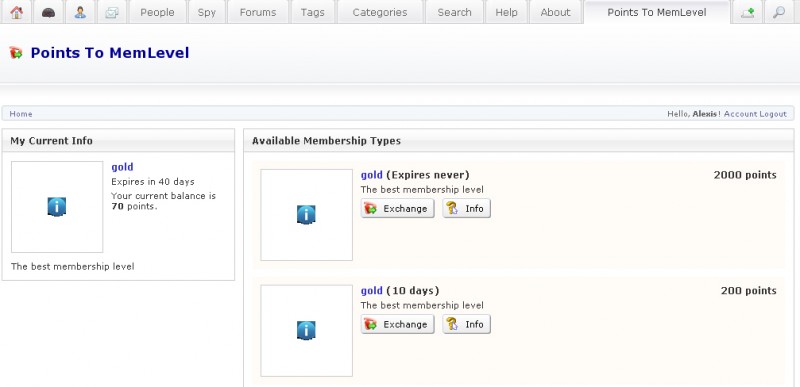Open the magnifier search icon tab
800x387 pixels.
779,12
